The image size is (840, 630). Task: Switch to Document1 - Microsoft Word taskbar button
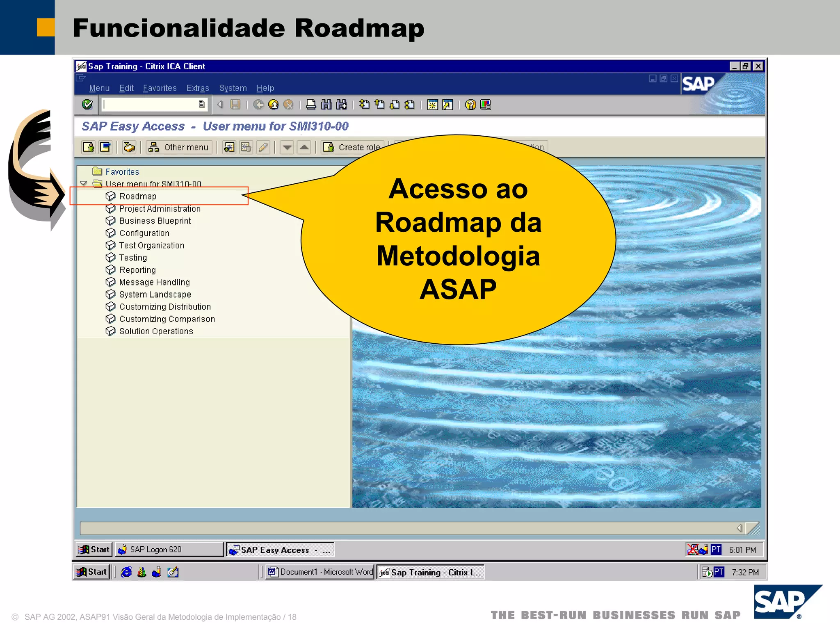pos(320,572)
